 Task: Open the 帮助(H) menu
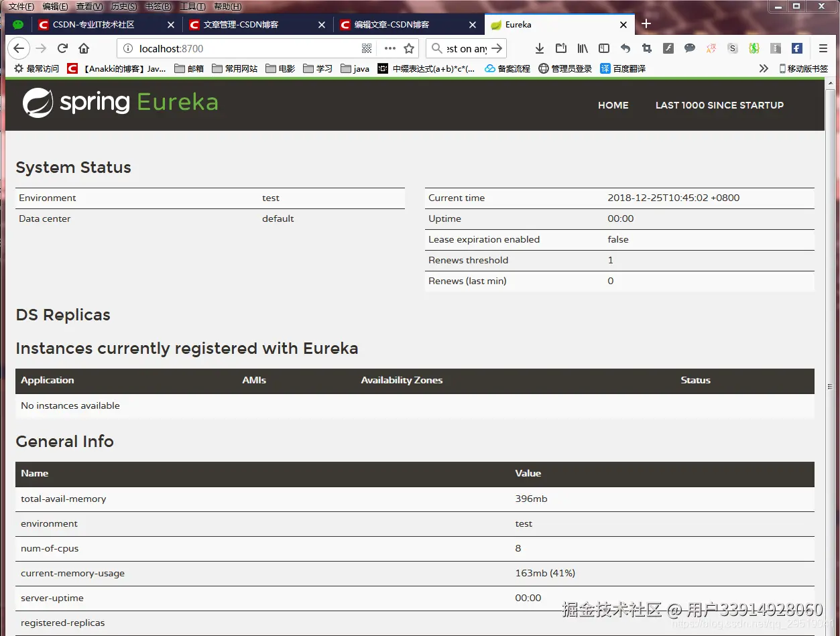pos(227,7)
